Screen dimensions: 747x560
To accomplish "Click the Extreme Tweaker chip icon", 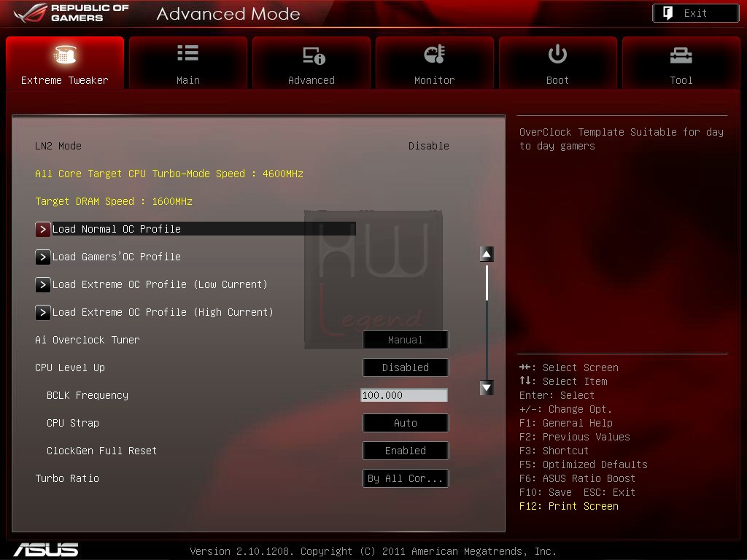I will point(65,54).
